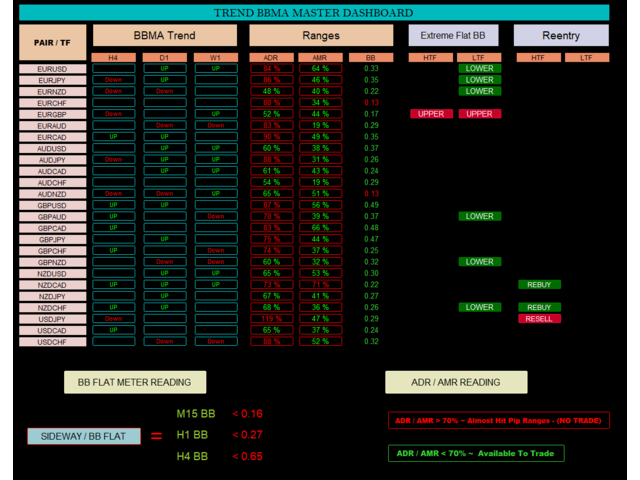The height and width of the screenshot is (480, 640).
Task: Click the TREND BBMA MASTER DASHBOARD title bar
Action: coord(314,13)
